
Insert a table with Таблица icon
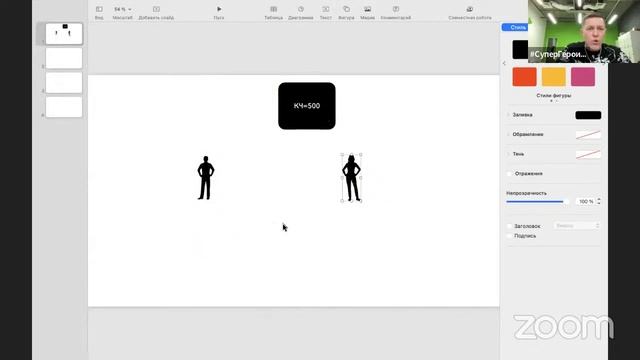coord(273,9)
